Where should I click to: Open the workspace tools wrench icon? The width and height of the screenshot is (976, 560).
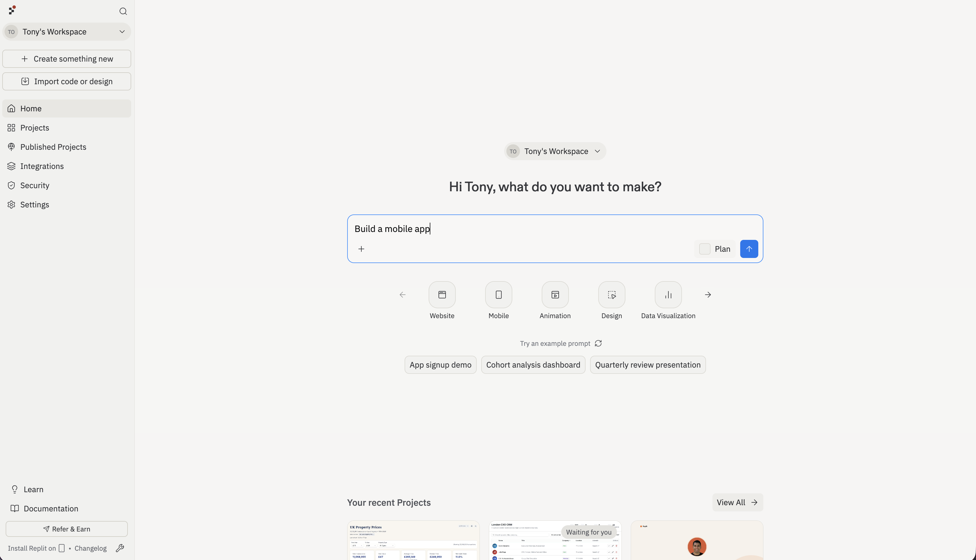120,548
